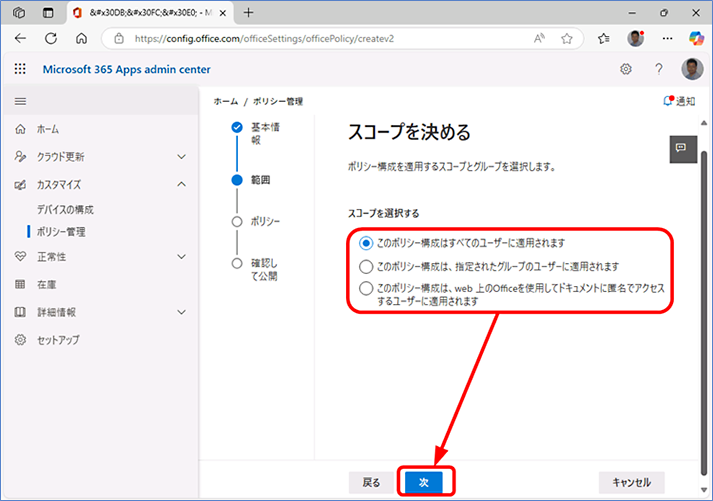713x501 pixels.
Task: Click the page vertical scrollbar thumb
Action: tap(704, 314)
